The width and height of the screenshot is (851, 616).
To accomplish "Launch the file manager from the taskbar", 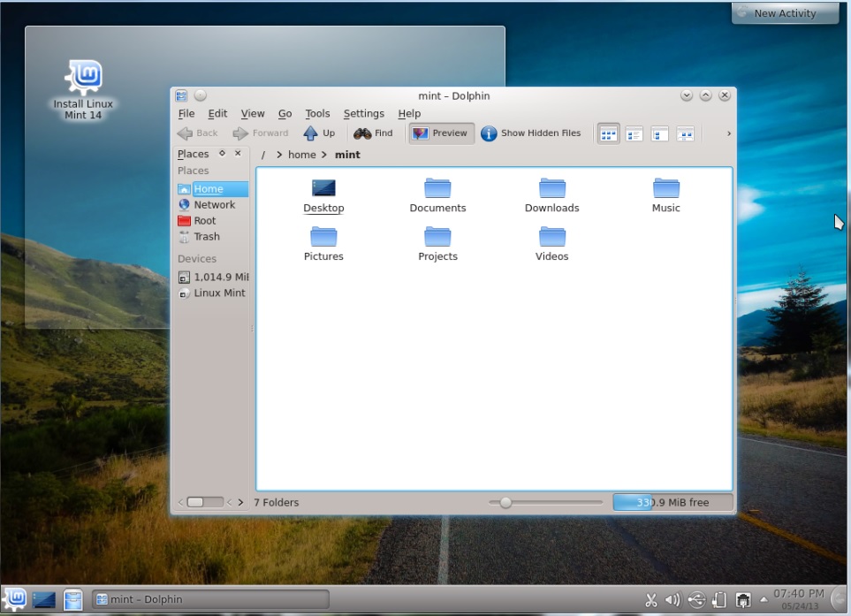I will click(x=72, y=600).
